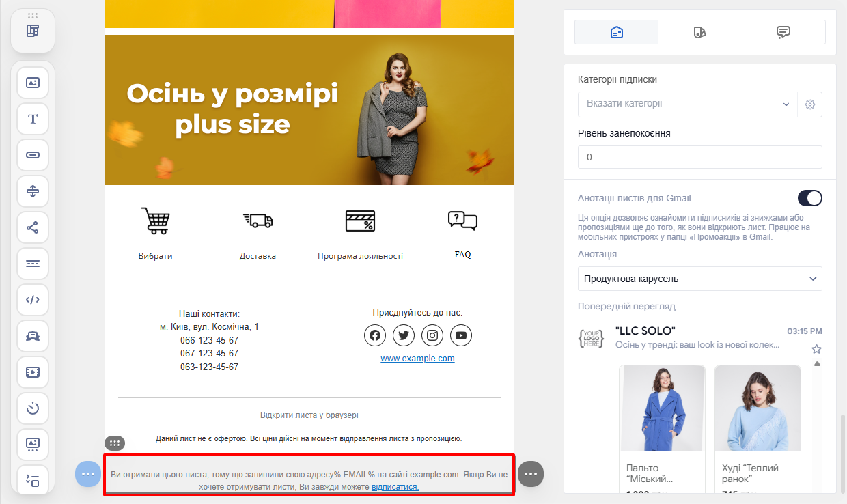Follow the www.example.com link
847x504 pixels.
pos(417,359)
